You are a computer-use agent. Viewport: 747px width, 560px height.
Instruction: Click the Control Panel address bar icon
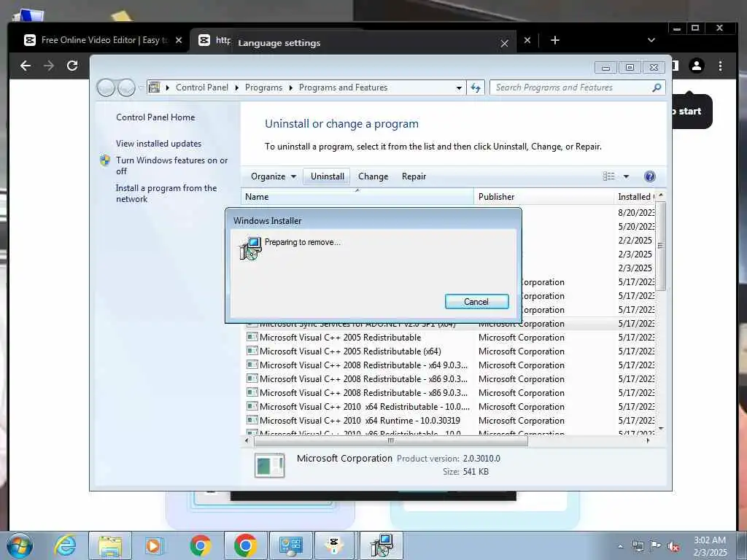point(155,87)
